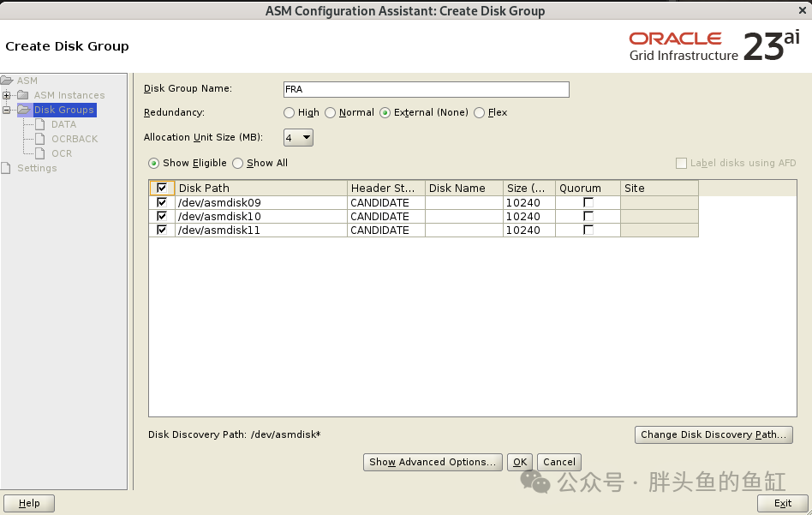
Task: Click the ASM Instances folder icon
Action: pos(23,95)
